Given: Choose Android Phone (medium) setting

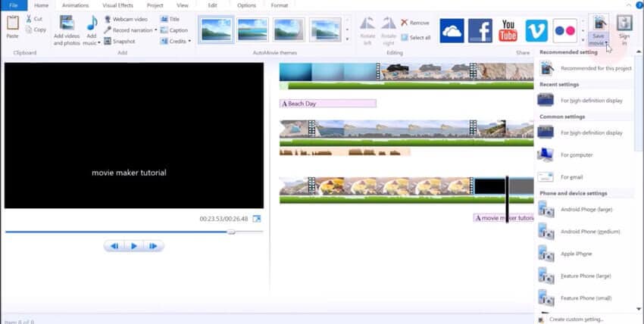Looking at the screenshot, I should (585, 232).
